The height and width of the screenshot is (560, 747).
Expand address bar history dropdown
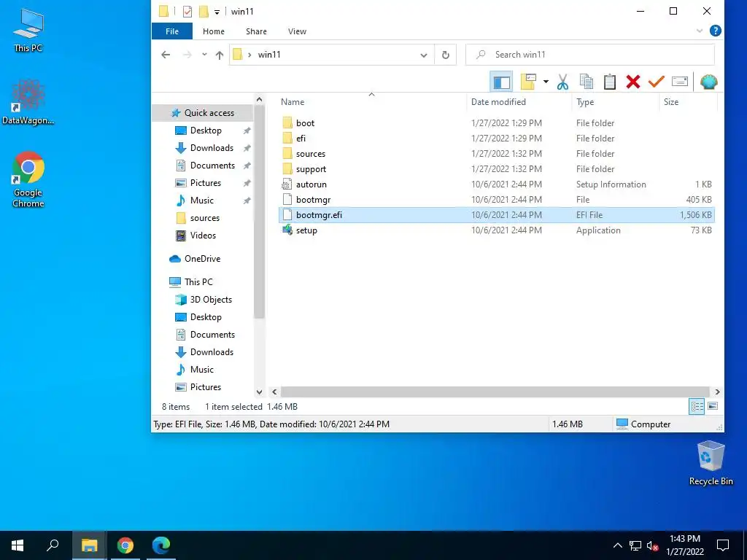[x=424, y=55]
